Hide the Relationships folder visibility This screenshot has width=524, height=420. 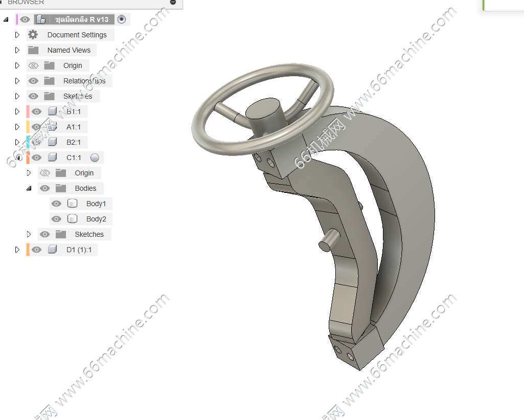(33, 81)
